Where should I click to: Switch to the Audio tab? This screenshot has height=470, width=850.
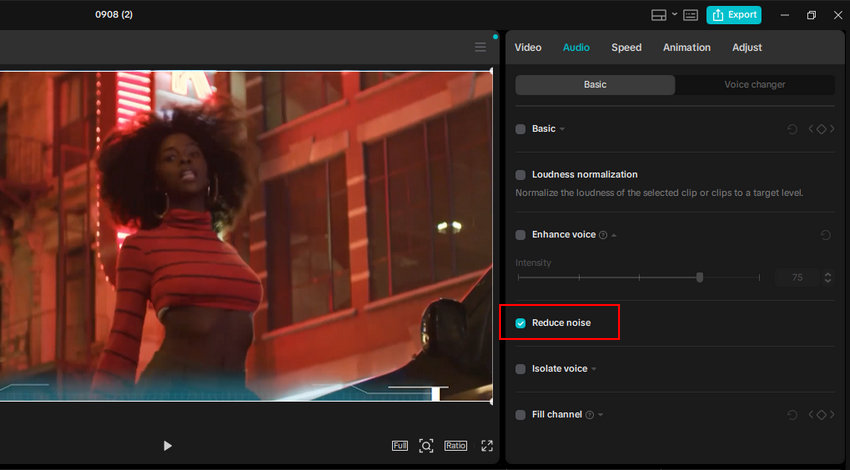point(576,47)
